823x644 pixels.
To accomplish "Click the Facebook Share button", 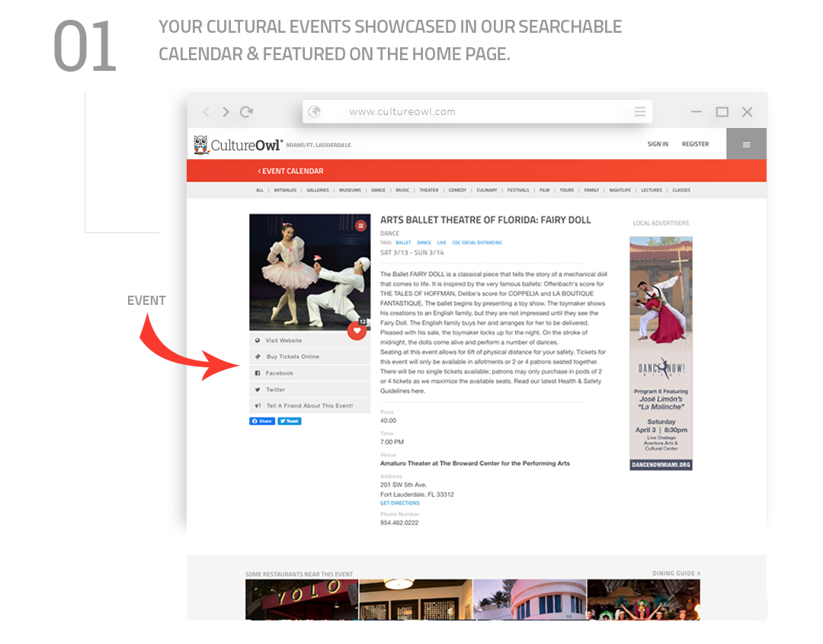I will 262,421.
